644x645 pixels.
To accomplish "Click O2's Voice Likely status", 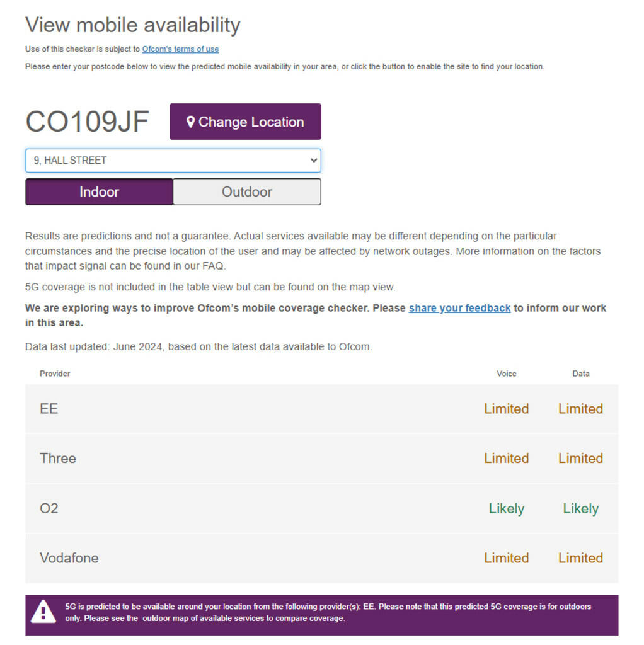I will tap(506, 508).
